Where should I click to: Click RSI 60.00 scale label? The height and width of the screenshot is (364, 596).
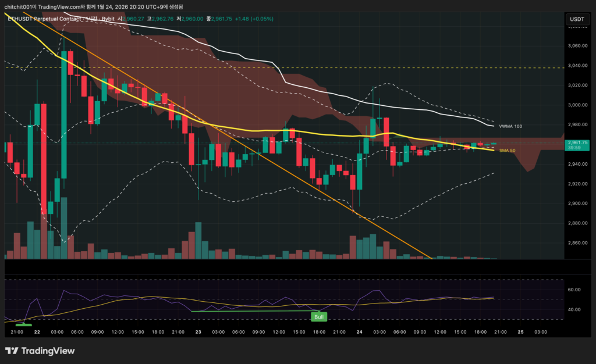click(574, 290)
